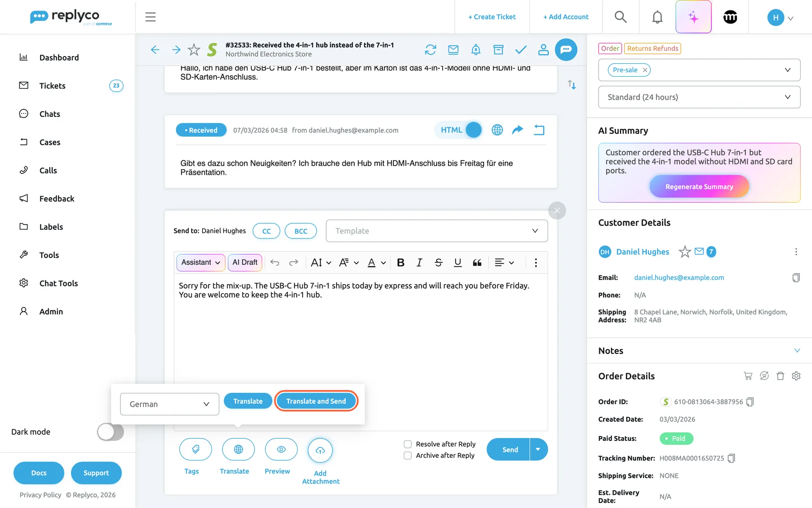Screen dimensions: 812x508
Task: Open the AI sparkle assistant icon
Action: click(693, 17)
